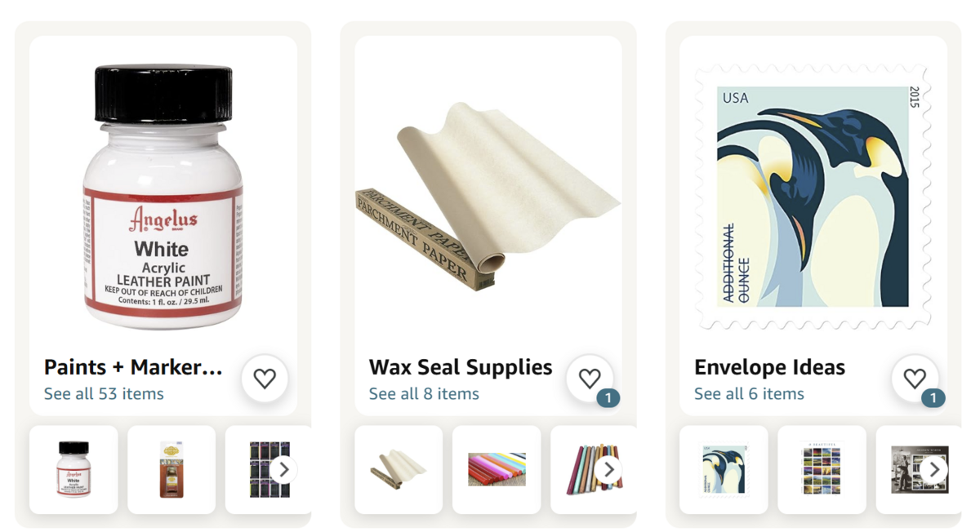The width and height of the screenshot is (980, 532).
Task: Choose the parchment paper roll thumbnail
Action: pos(399,470)
